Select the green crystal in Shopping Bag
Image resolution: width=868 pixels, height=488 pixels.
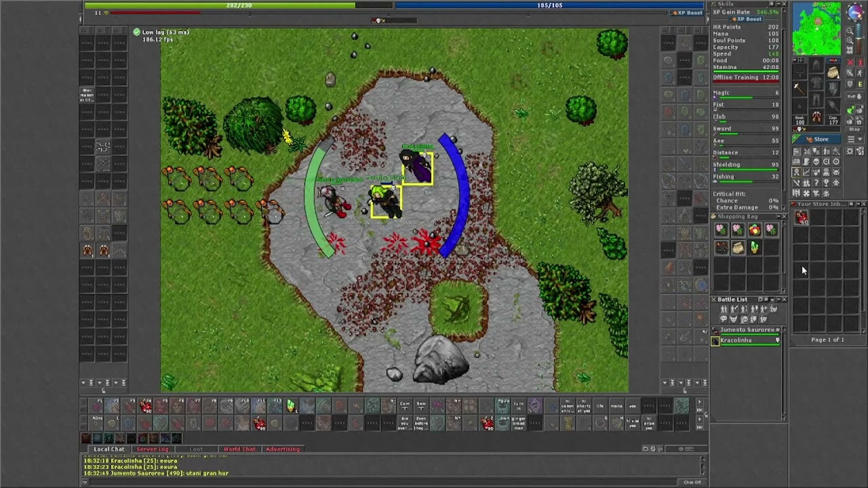point(755,247)
